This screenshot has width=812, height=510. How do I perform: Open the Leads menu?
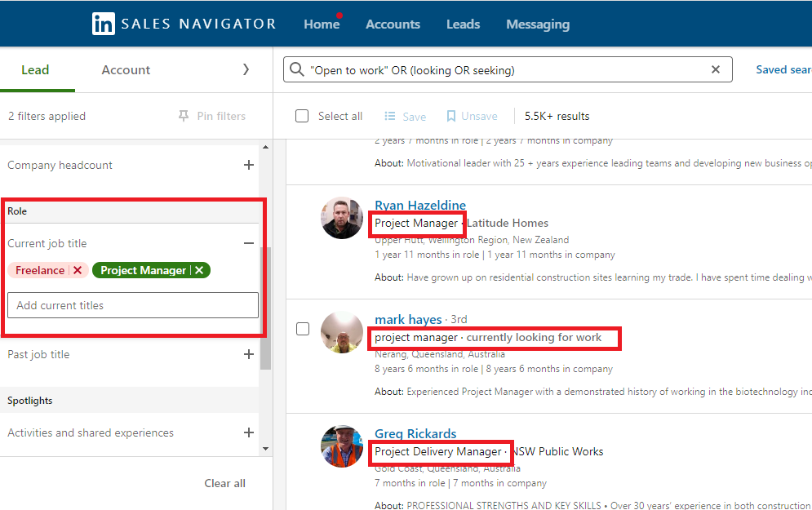pos(463,24)
